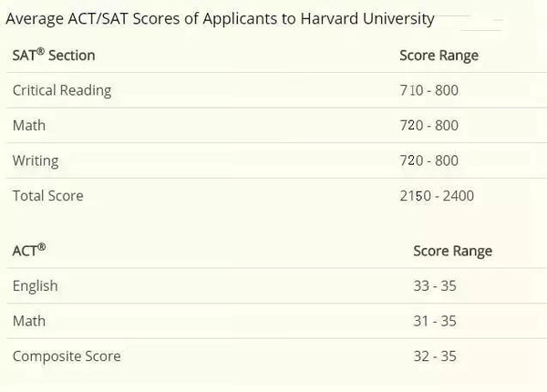
Task: Select the SAT Section column header
Action: [x=54, y=55]
